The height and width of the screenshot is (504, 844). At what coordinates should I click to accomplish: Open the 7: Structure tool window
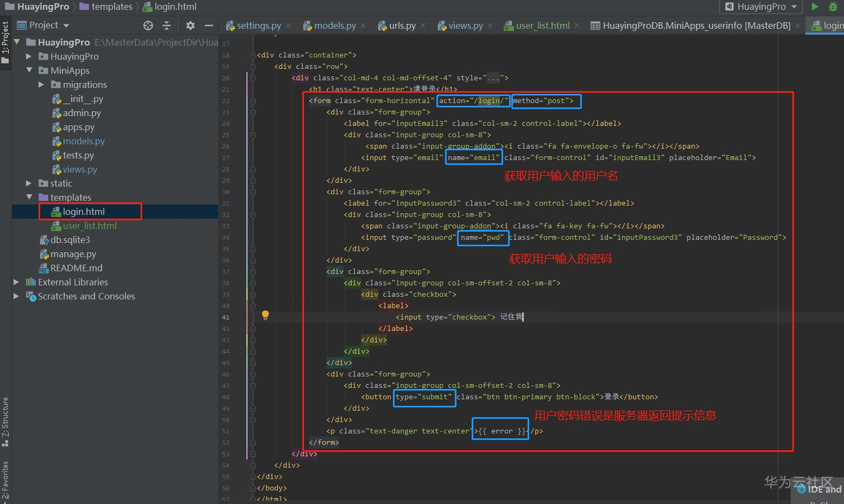pyautogui.click(x=5, y=421)
